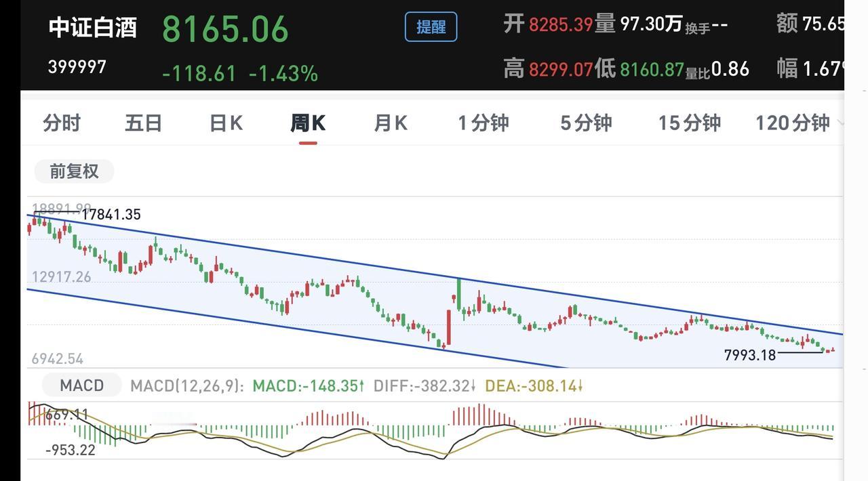Select the 周K chart tab
Screen dimensions: 868x481
(x=308, y=123)
